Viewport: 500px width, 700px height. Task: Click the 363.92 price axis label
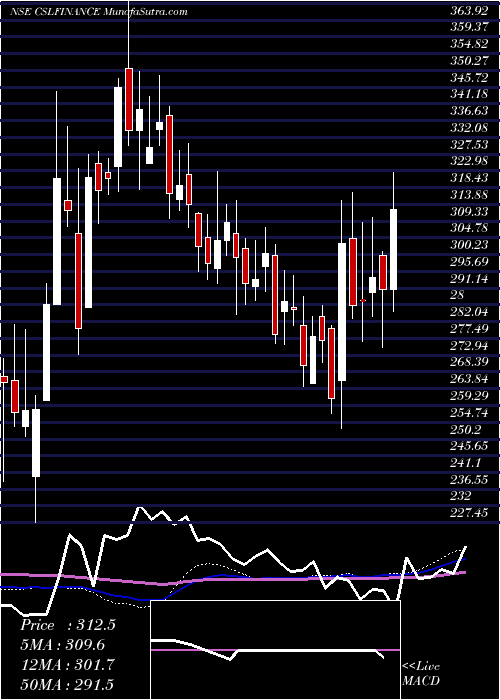tap(468, 12)
